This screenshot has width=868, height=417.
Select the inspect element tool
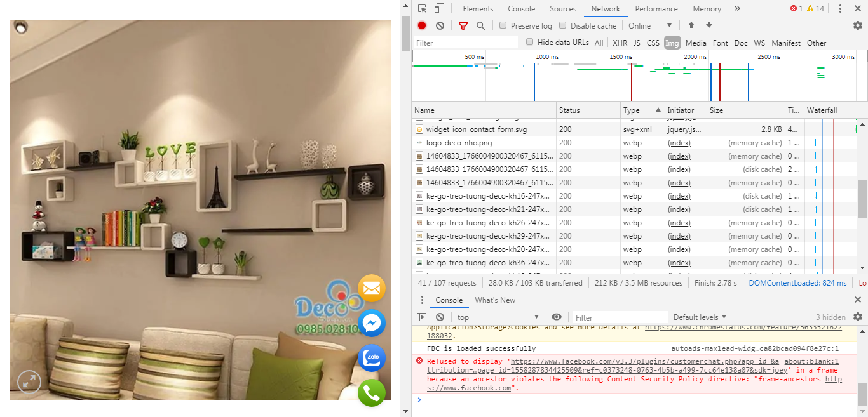[423, 8]
